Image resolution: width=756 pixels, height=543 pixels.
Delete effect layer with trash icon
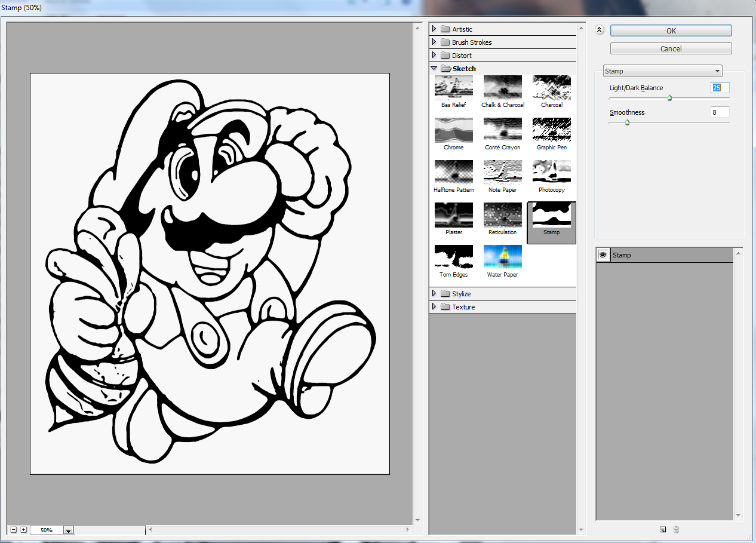pos(676,529)
